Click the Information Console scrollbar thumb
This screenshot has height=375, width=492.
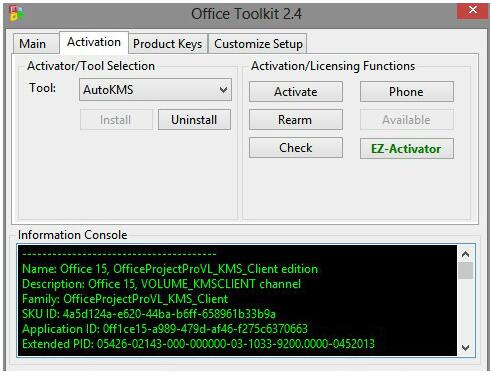tap(466, 271)
